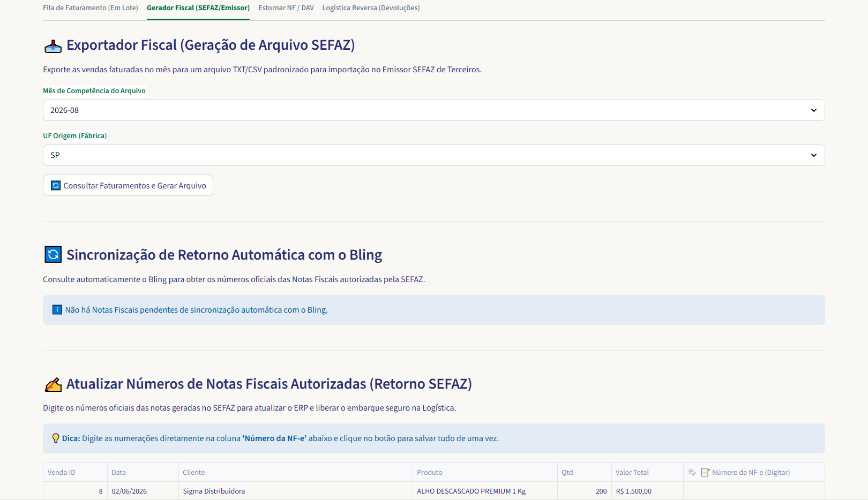Viewport: 868px width, 500px height.
Task: Click the inbox tray icon beside Exportador Fiscal
Action: tap(53, 46)
